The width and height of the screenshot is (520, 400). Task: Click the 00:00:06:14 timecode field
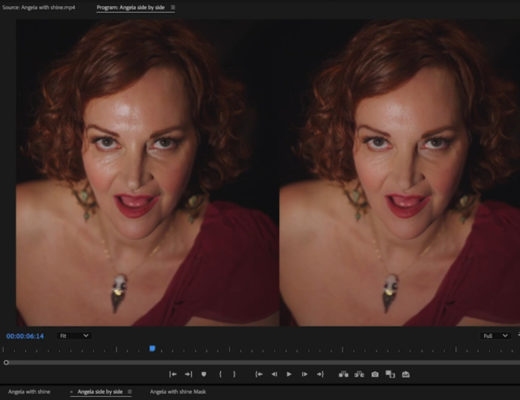[x=25, y=336]
